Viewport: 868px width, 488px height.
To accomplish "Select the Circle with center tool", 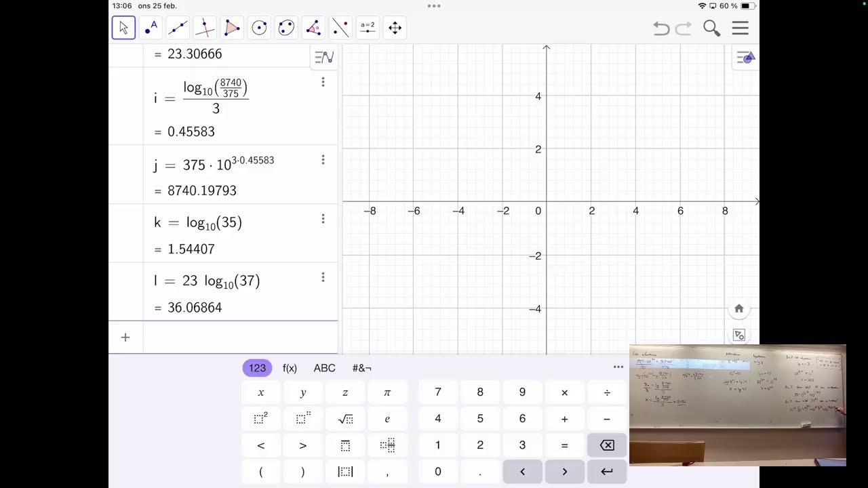I will click(259, 28).
